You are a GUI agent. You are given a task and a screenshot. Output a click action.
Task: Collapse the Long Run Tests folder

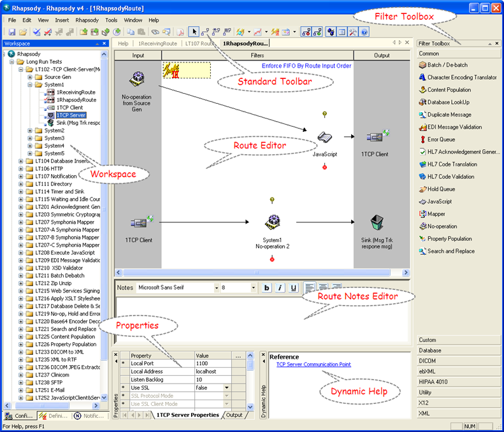[x=12, y=62]
